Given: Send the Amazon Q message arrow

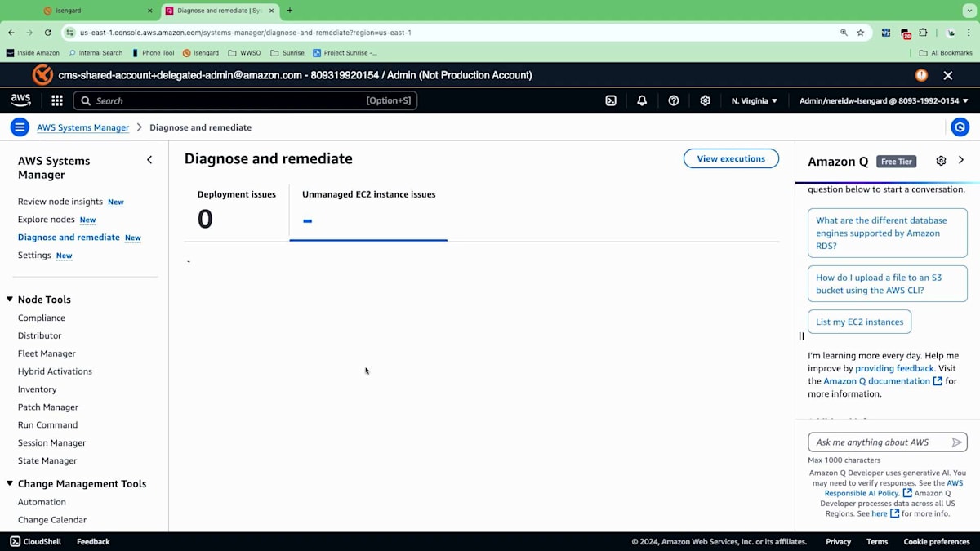Looking at the screenshot, I should tap(957, 442).
